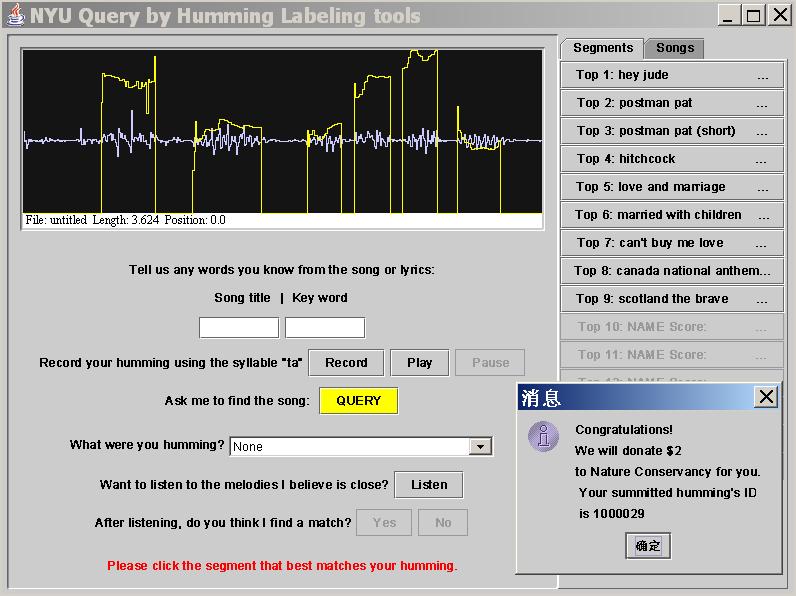
Task: Play the recorded humming
Action: (420, 363)
